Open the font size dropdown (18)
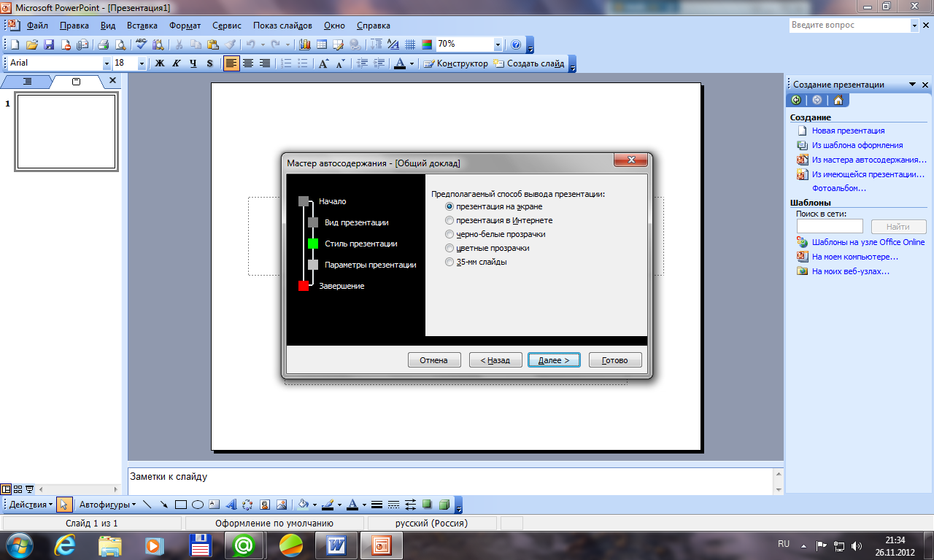The height and width of the screenshot is (560, 934). click(142, 63)
